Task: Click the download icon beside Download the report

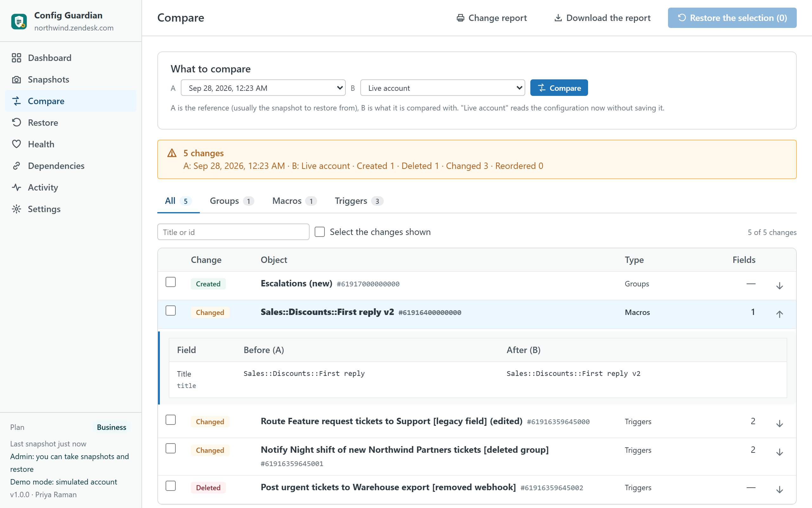Action: point(558,18)
